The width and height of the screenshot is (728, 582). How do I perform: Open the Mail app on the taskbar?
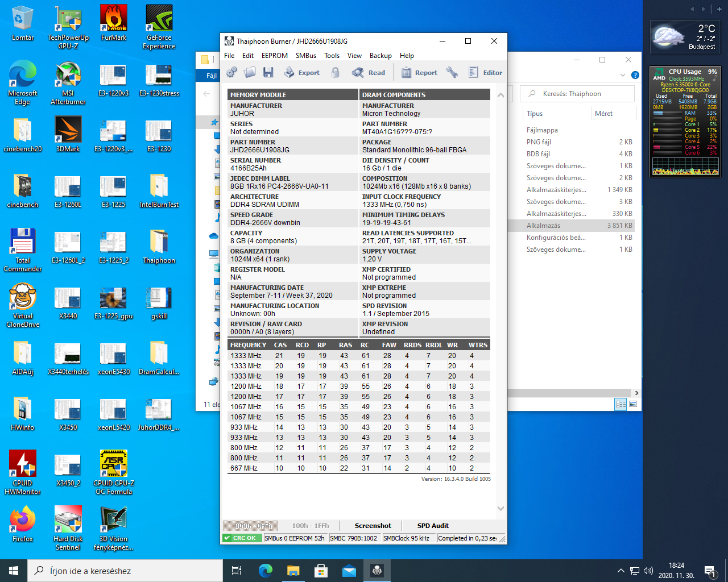349,571
